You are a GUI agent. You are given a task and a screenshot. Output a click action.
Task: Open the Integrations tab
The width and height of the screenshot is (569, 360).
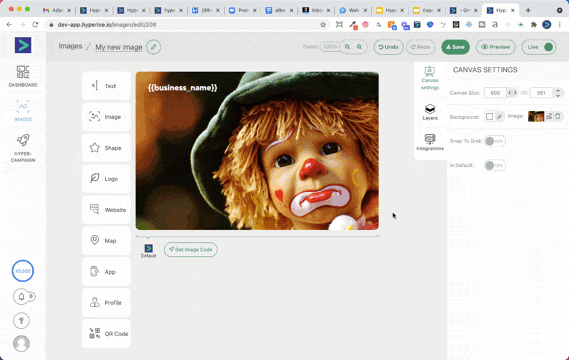(x=430, y=142)
